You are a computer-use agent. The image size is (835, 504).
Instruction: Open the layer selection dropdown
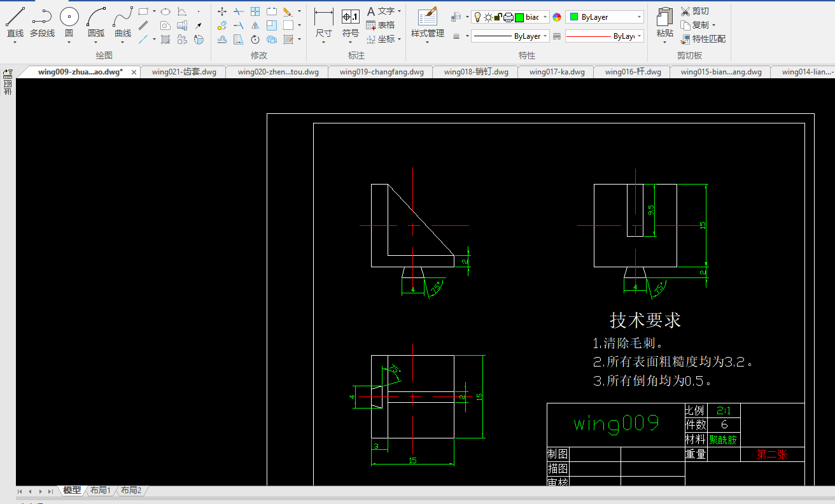[x=545, y=17]
